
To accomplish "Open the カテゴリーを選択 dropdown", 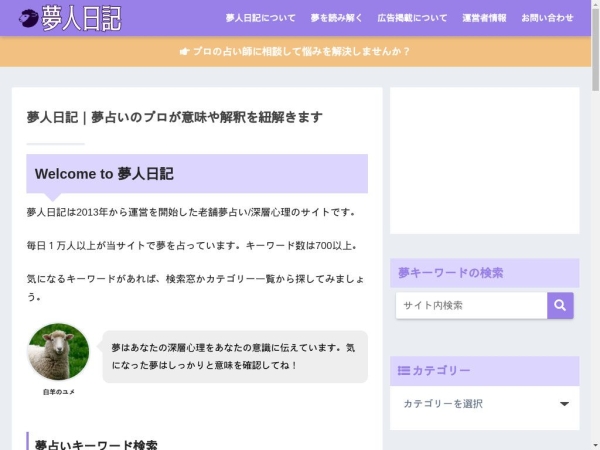I will (x=484, y=404).
